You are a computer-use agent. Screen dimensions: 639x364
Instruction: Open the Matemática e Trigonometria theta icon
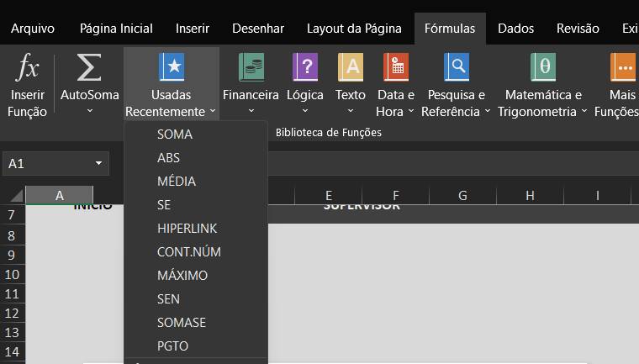543,67
